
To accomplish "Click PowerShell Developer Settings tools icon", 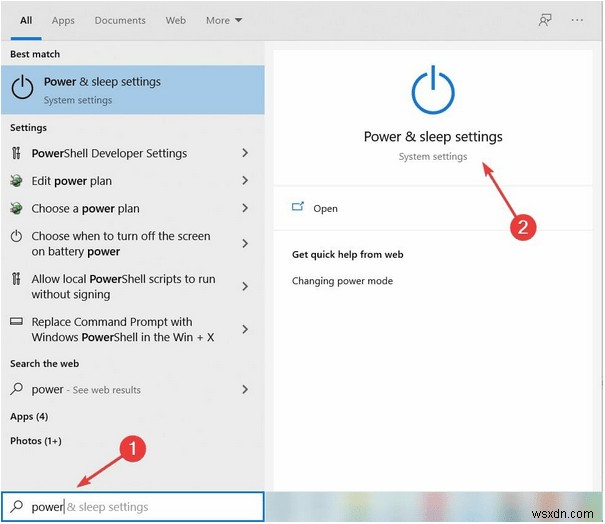I will [x=16, y=153].
